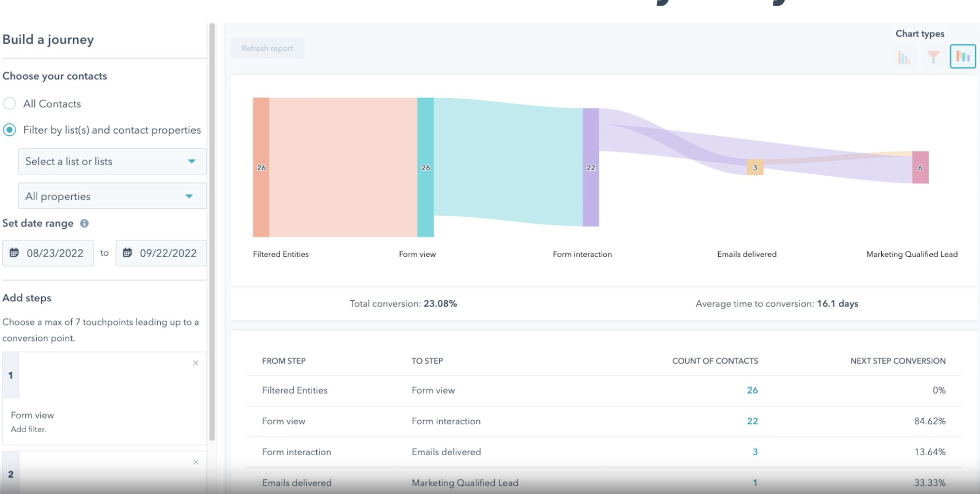
Task: Remove step 1 with X icon
Action: tap(196, 363)
